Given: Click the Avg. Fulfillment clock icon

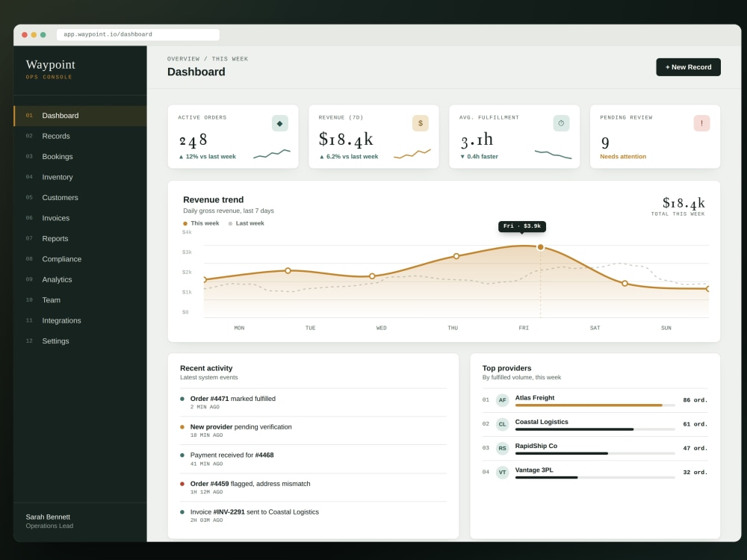Looking at the screenshot, I should pyautogui.click(x=561, y=123).
